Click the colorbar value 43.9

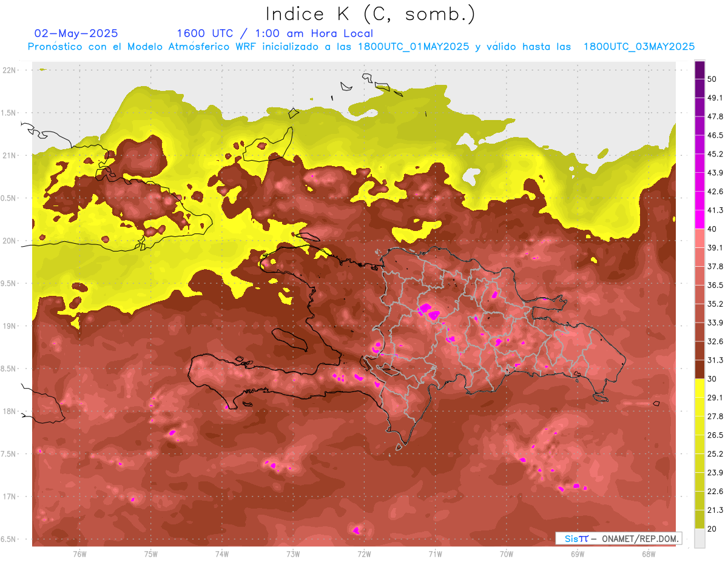click(x=715, y=173)
